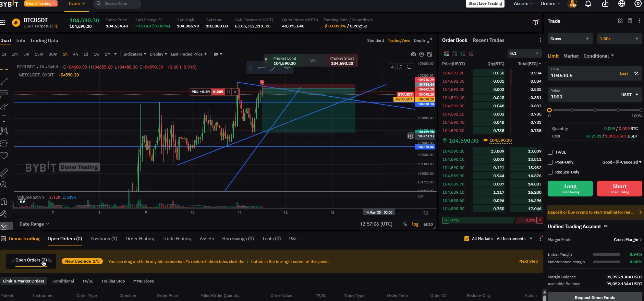Activate the ruler measure tool
The height and width of the screenshot is (301, 644).
[4, 172]
